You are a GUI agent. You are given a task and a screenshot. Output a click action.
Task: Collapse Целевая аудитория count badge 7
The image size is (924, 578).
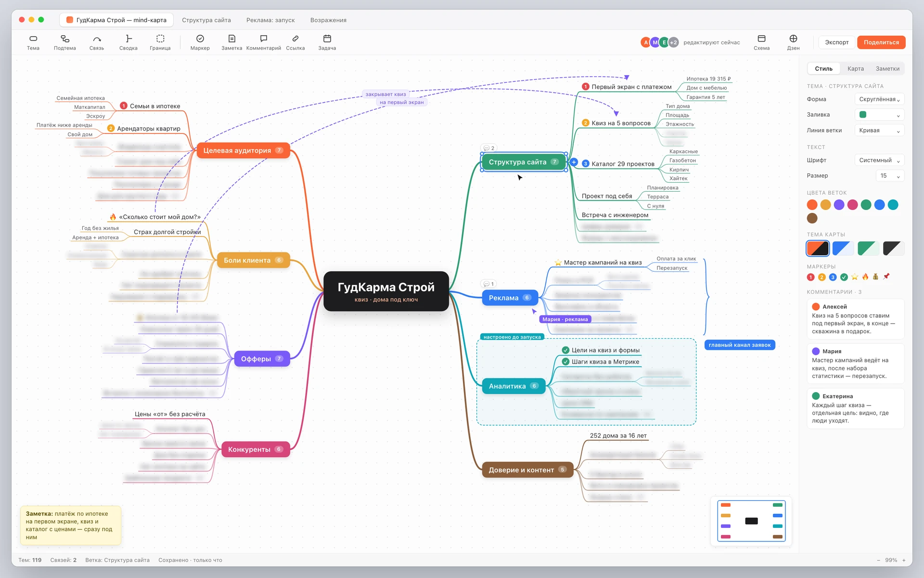279,150
